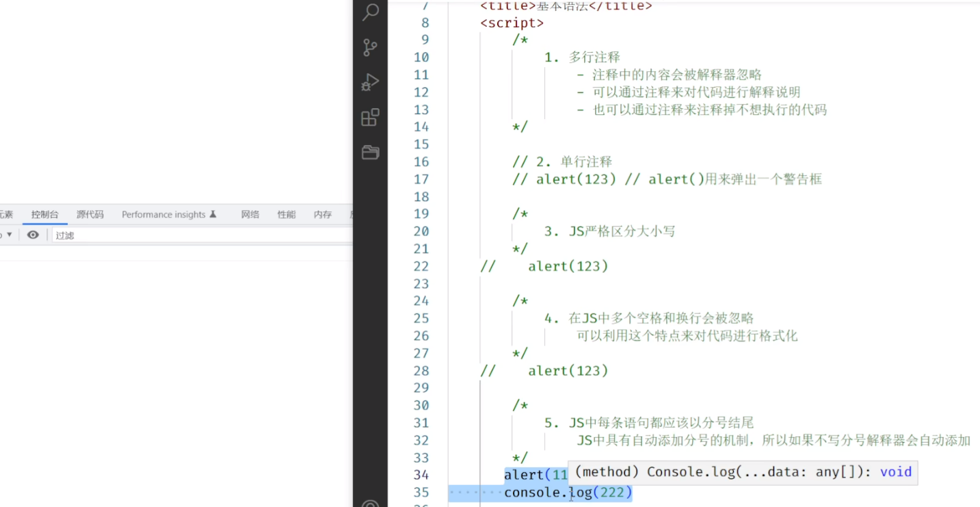Click line number 8 in the gutter
The image size is (980, 507).
[x=425, y=23]
